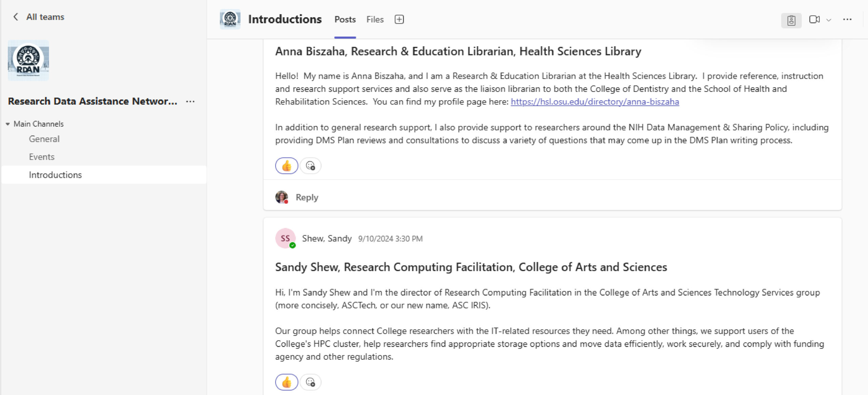Open the Files tab in Introductions

pyautogui.click(x=375, y=19)
